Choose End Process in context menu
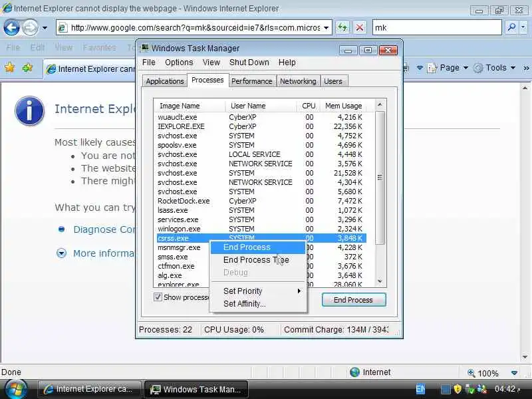 pyautogui.click(x=259, y=247)
